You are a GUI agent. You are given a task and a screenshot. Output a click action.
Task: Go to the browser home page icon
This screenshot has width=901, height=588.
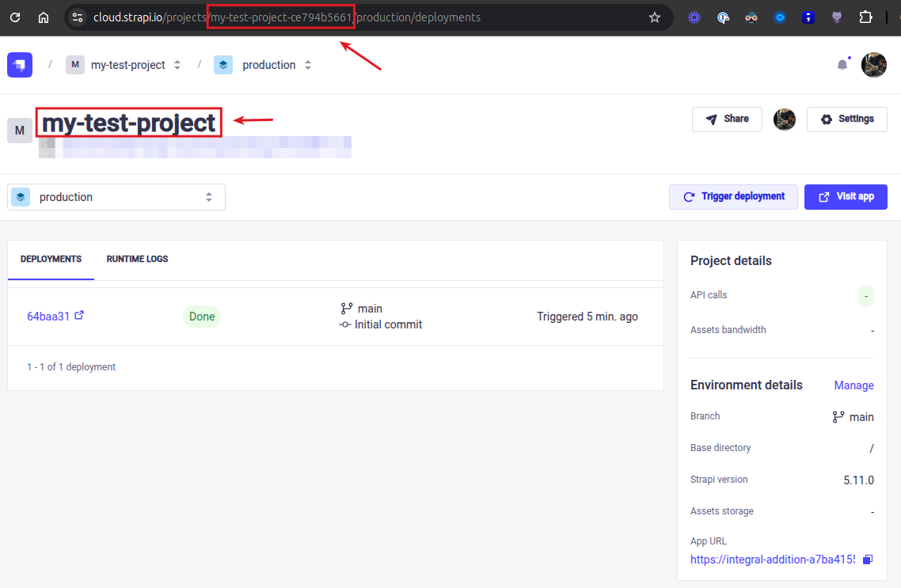tap(44, 17)
